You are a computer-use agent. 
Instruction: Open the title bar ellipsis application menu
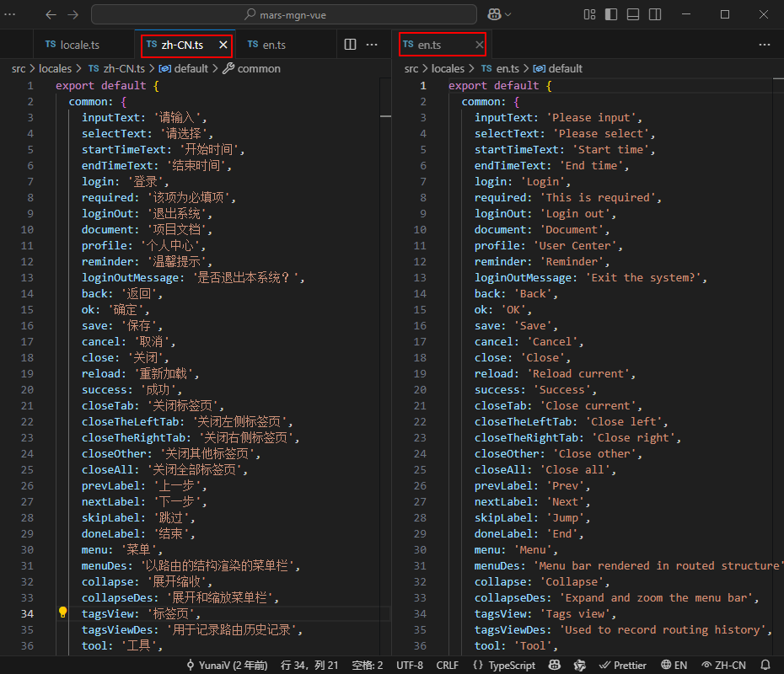point(10,14)
